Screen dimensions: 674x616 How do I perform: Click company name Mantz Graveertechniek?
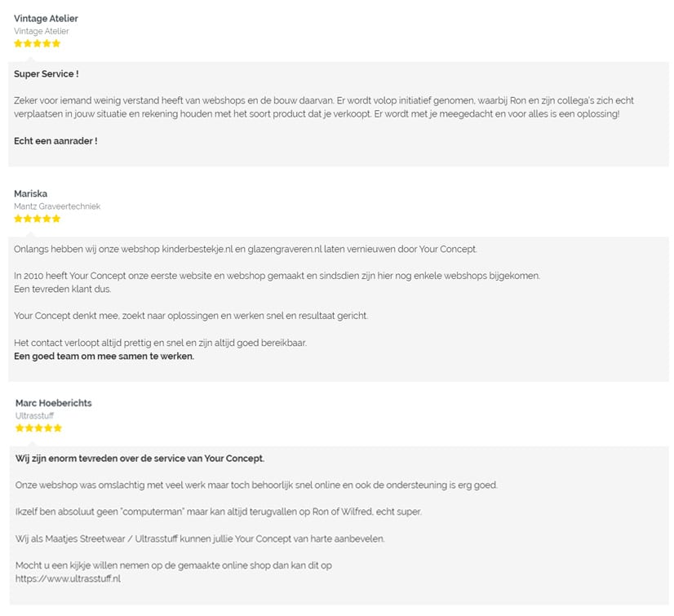pos(57,206)
